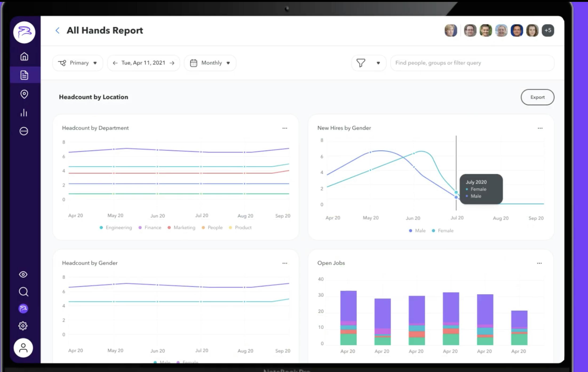Image resolution: width=588 pixels, height=372 pixels.
Task: Focus the find people filter query field
Action: [x=472, y=63]
